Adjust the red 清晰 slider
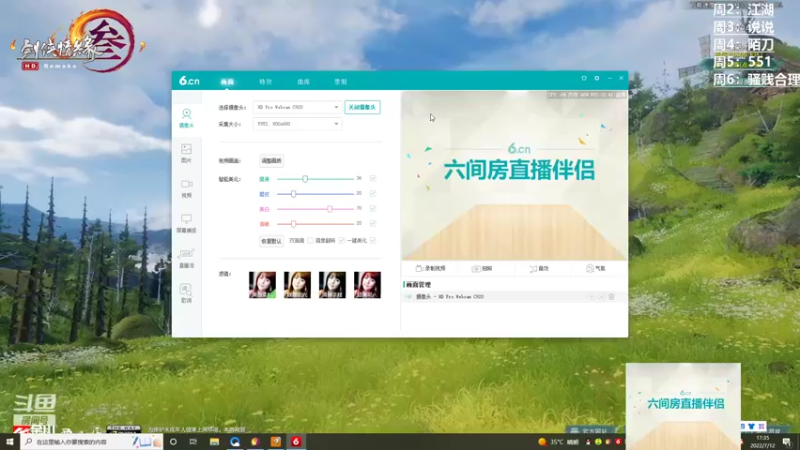 click(293, 223)
